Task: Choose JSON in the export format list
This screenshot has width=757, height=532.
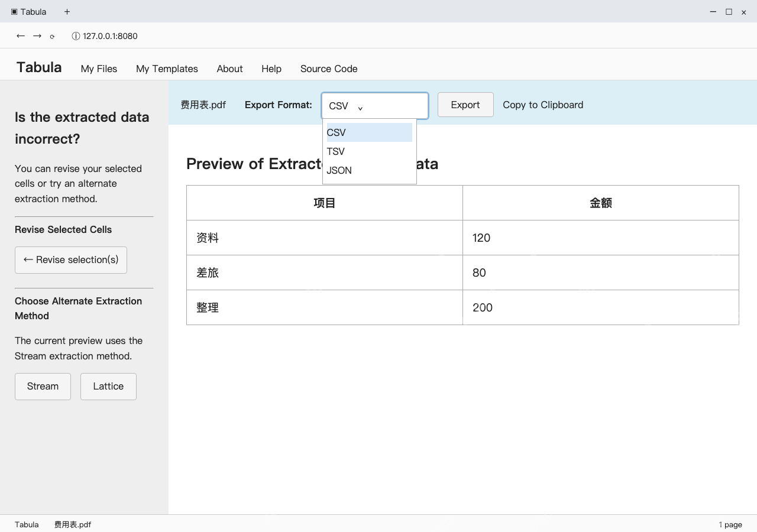Action: point(370,170)
